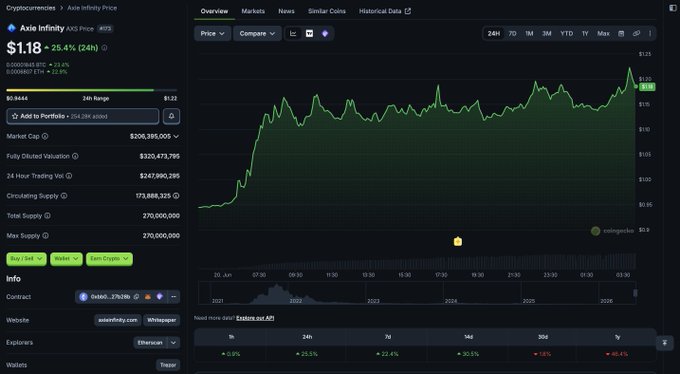
Task: Click the Max Supply info icon
Action: point(46,236)
